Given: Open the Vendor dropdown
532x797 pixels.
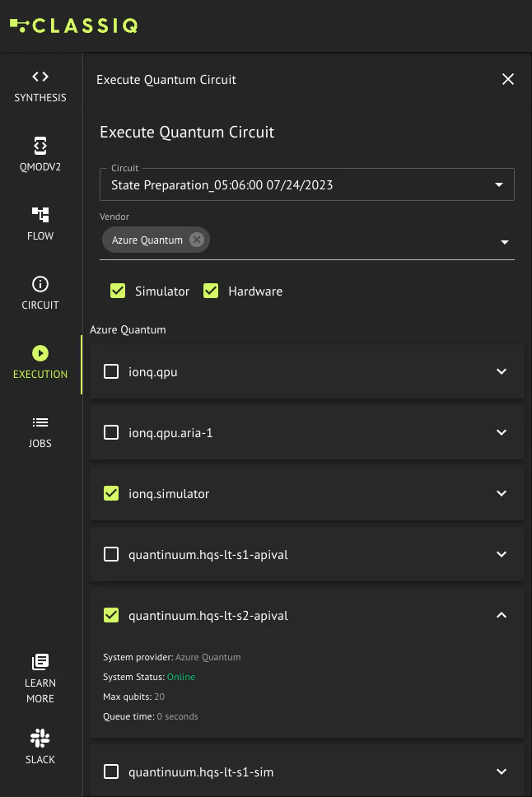Looking at the screenshot, I should (x=504, y=242).
